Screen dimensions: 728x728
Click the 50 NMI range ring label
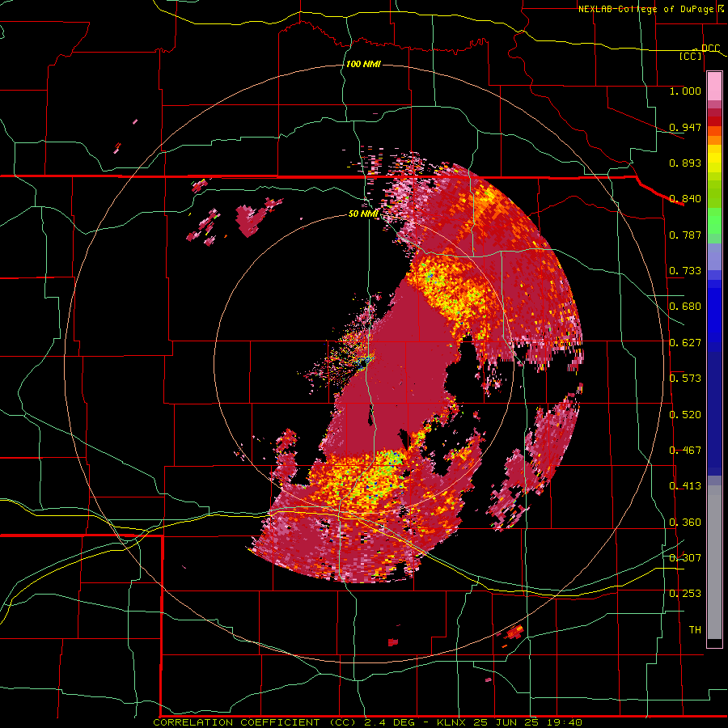pos(363,214)
